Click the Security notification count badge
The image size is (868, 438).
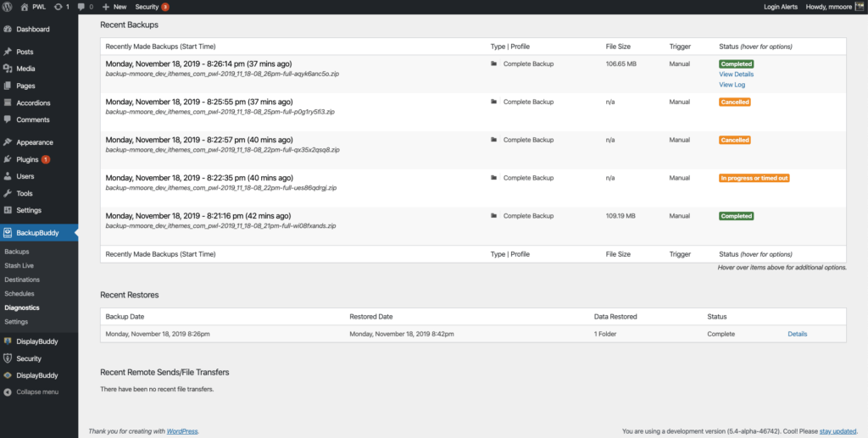(x=165, y=7)
